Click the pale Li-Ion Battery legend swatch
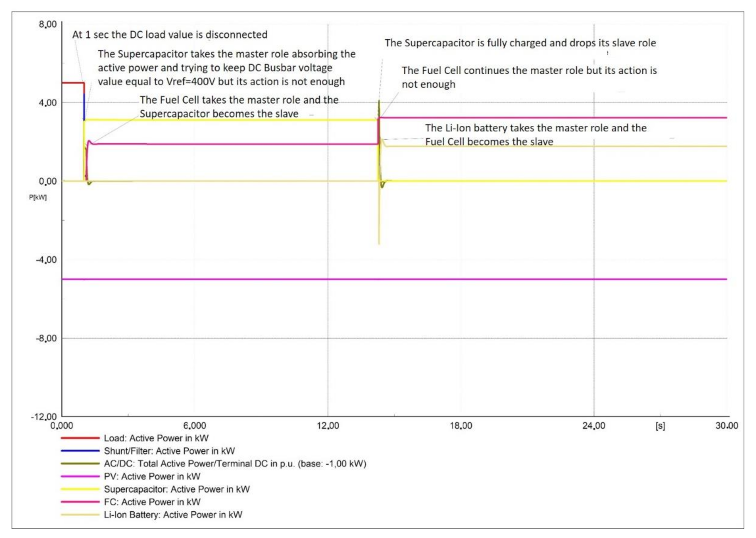The width and height of the screenshot is (756, 538). point(80,514)
